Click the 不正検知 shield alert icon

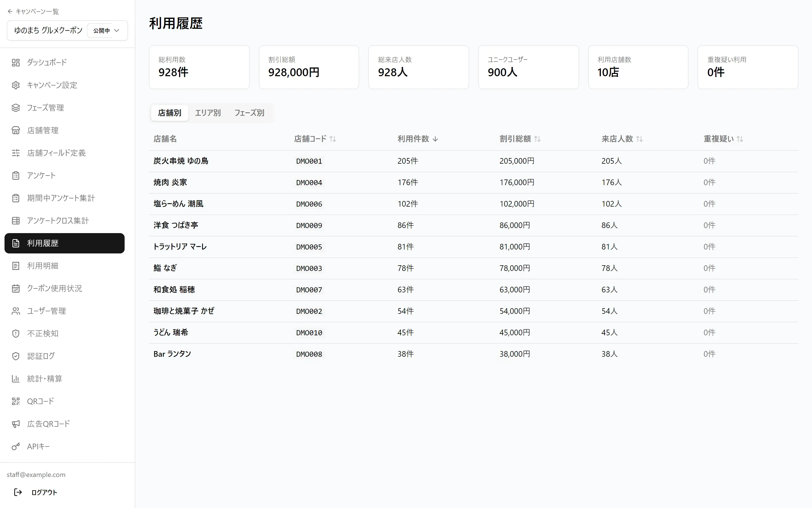pyautogui.click(x=16, y=334)
